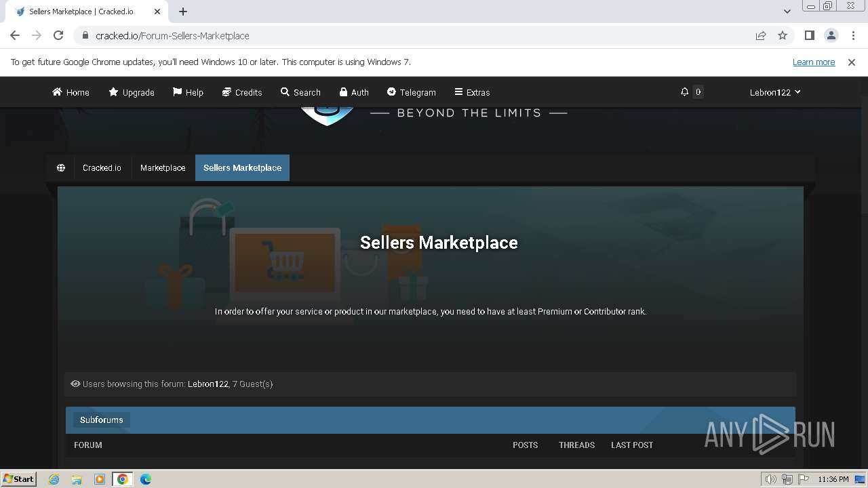
Task: Click the notifications bell icon
Action: pyautogui.click(x=684, y=91)
